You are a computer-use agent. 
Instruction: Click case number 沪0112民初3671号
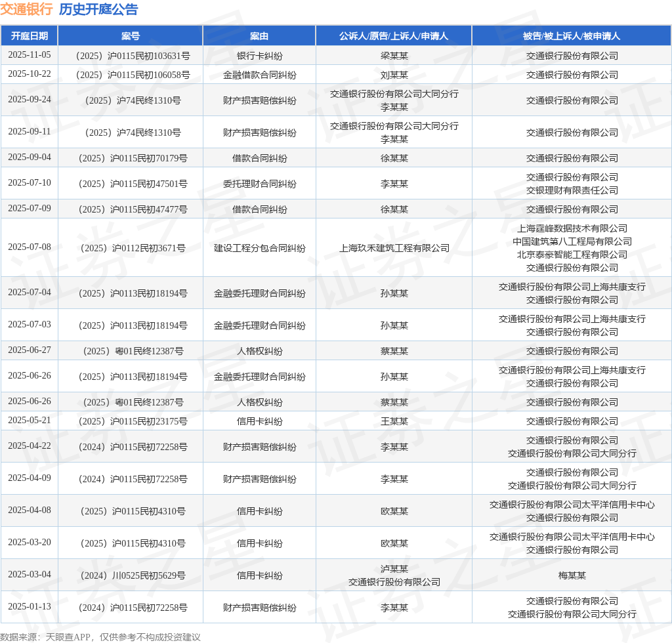coord(133,249)
